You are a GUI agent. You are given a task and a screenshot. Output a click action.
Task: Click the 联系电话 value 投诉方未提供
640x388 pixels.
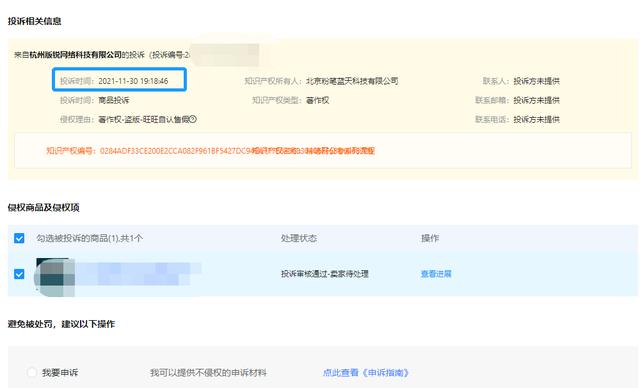[x=536, y=119]
